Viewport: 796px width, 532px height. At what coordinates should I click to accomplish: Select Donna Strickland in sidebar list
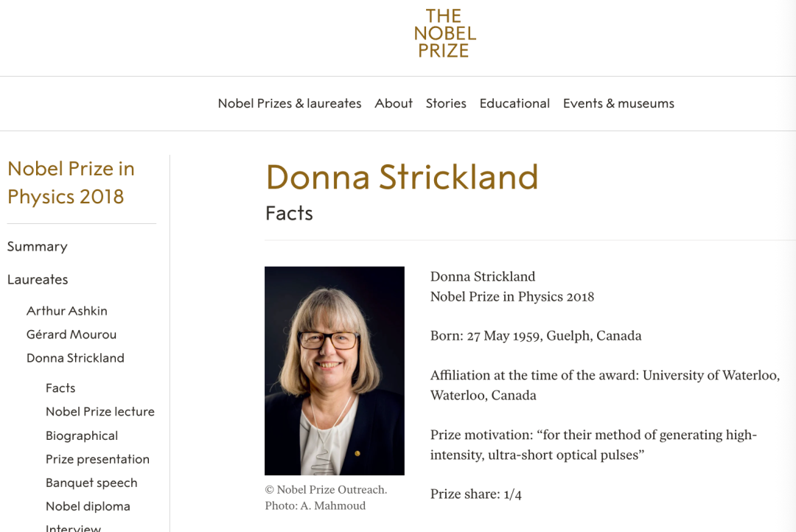click(x=75, y=358)
